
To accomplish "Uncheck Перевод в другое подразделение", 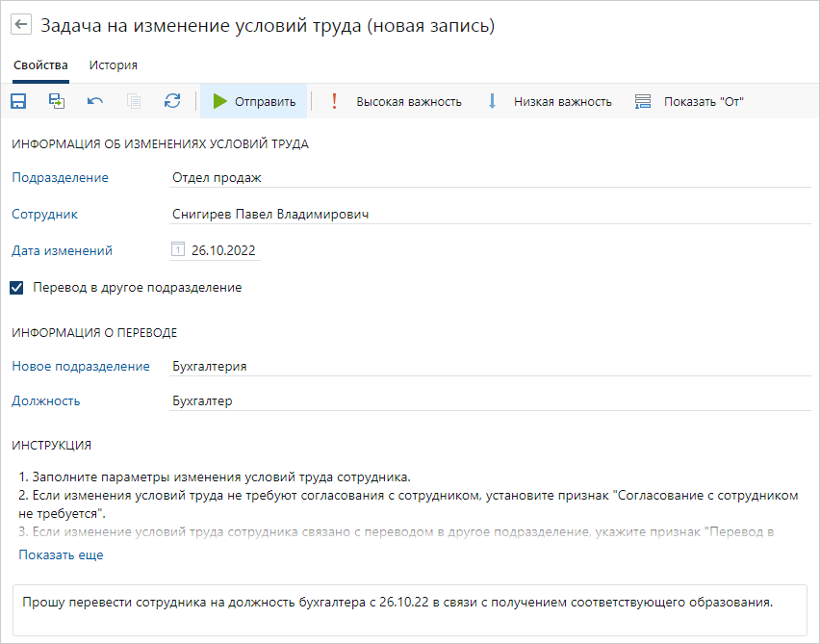I will (x=15, y=287).
